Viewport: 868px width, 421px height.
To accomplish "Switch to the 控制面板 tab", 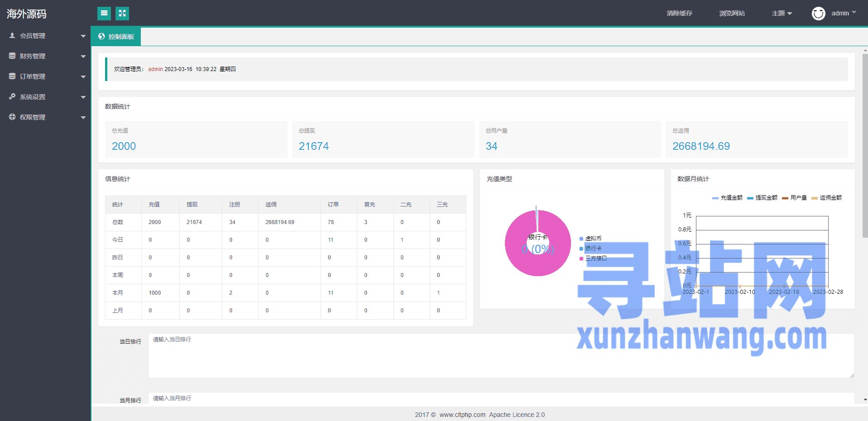I will pos(116,37).
